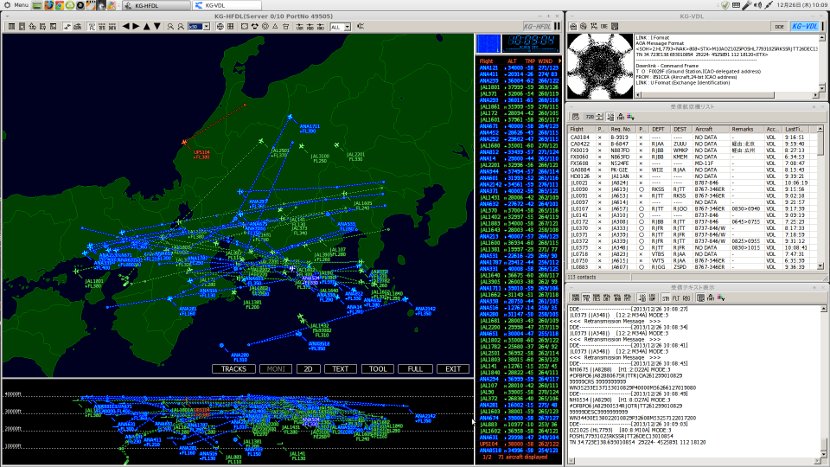Open the system Menu
The width and height of the screenshot is (830, 467).
(16, 5)
